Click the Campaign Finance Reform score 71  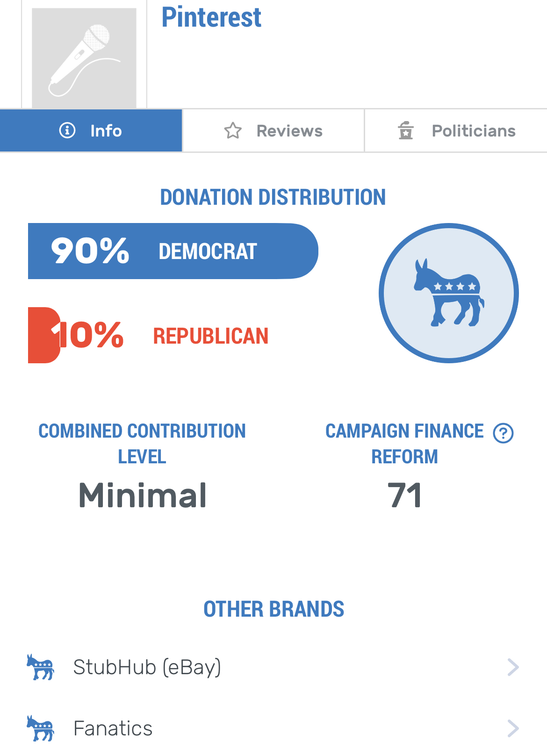tap(405, 496)
